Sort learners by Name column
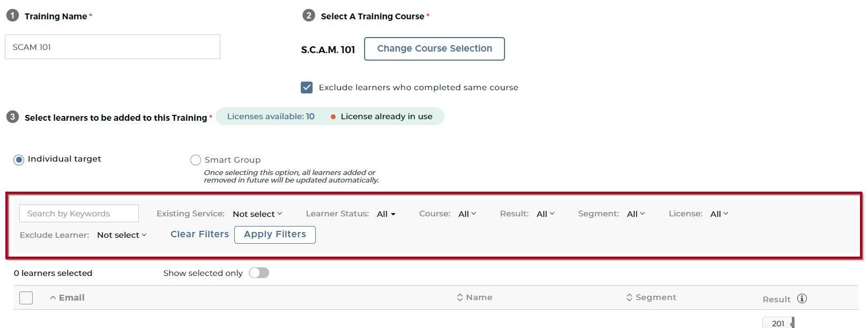Screen dimensions: 868x328 click(474, 297)
